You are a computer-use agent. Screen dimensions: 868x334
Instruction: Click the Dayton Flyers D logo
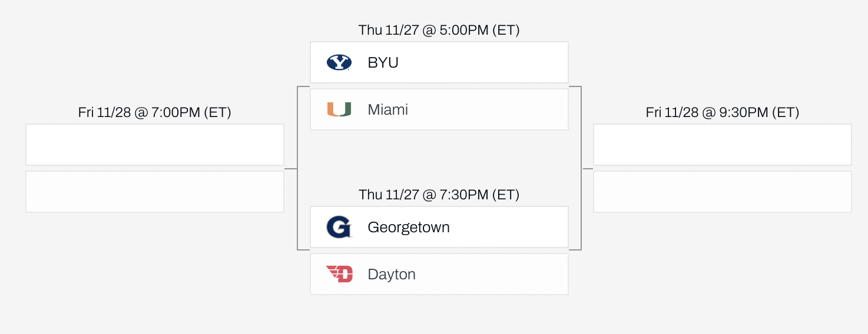tap(339, 274)
